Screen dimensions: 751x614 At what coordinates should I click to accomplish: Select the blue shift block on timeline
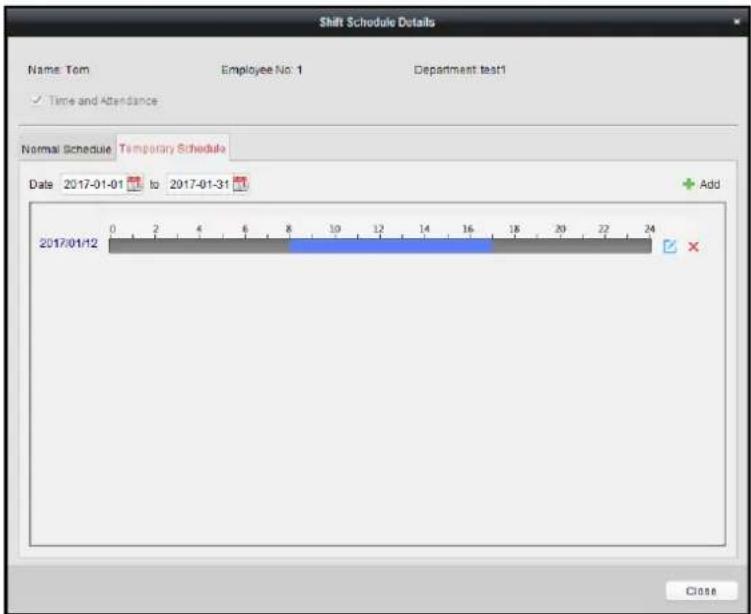click(390, 246)
